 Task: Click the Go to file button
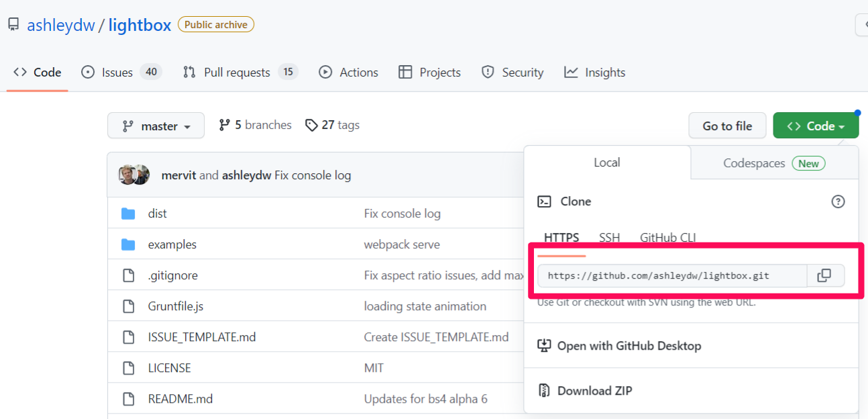click(727, 126)
